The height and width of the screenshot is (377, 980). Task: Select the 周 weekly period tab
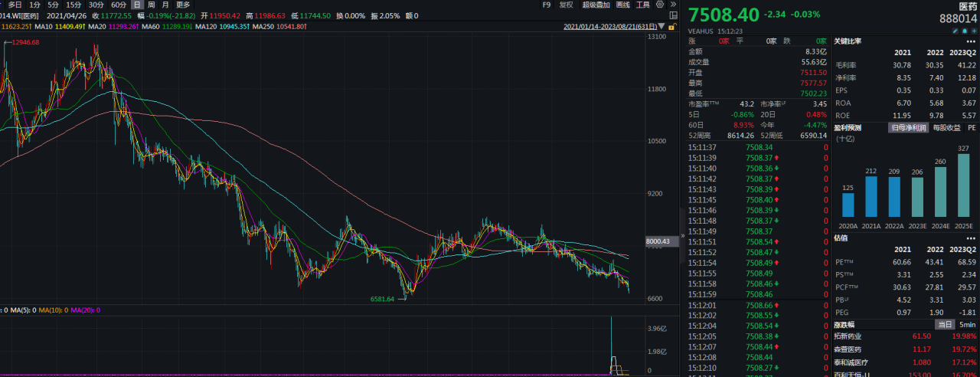point(151,5)
